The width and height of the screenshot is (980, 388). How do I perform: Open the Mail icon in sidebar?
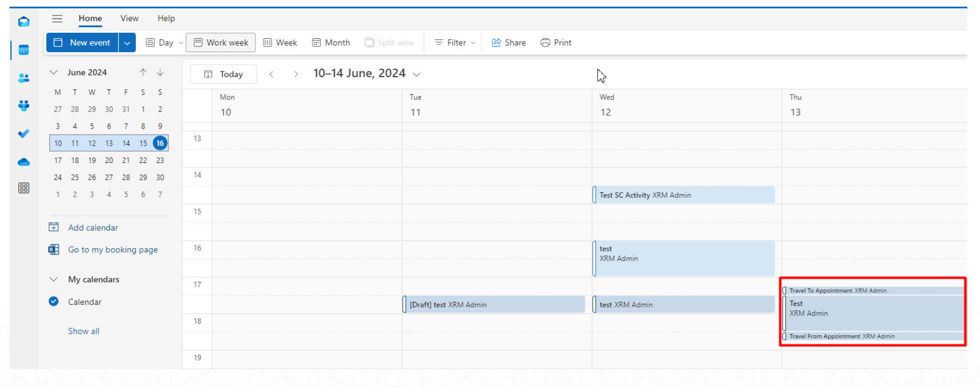23,22
